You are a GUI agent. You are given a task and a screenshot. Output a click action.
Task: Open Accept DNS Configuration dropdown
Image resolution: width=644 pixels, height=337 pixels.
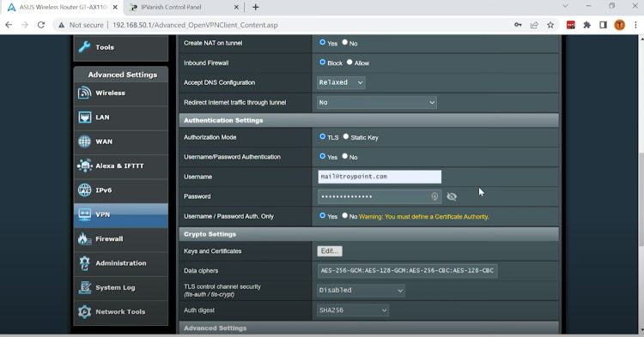pos(341,83)
